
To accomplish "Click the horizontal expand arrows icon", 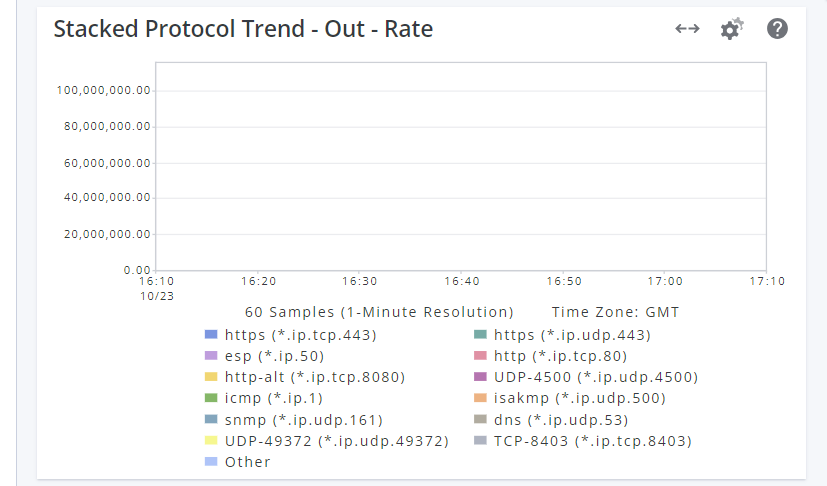I will click(x=687, y=29).
